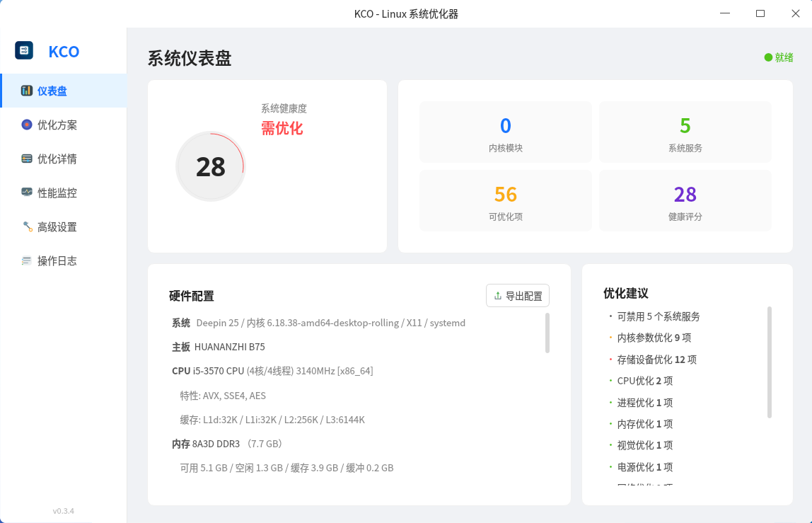The image size is (812, 523).
Task: Select the 系统服务 stat card
Action: [685, 132]
